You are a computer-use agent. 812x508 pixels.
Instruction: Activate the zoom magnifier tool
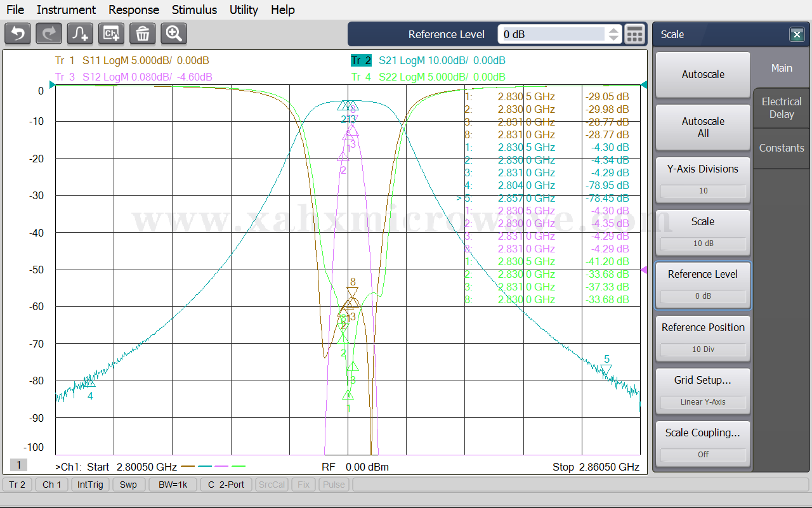pyautogui.click(x=174, y=34)
